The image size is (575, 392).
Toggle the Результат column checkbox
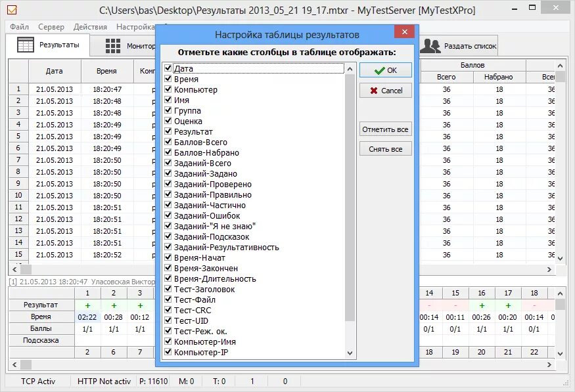tap(168, 131)
